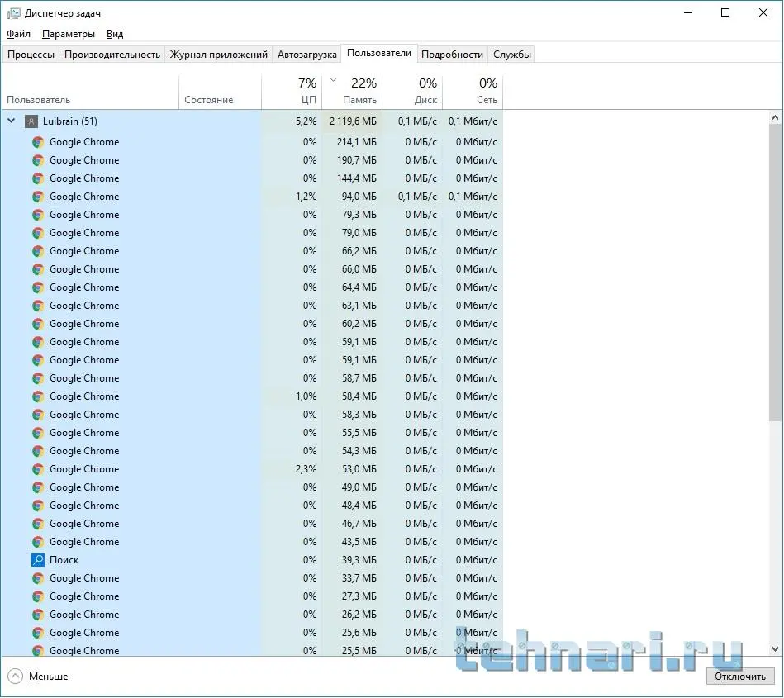The image size is (784, 698).
Task: Maximize the Task Manager window
Action: pyautogui.click(x=725, y=13)
